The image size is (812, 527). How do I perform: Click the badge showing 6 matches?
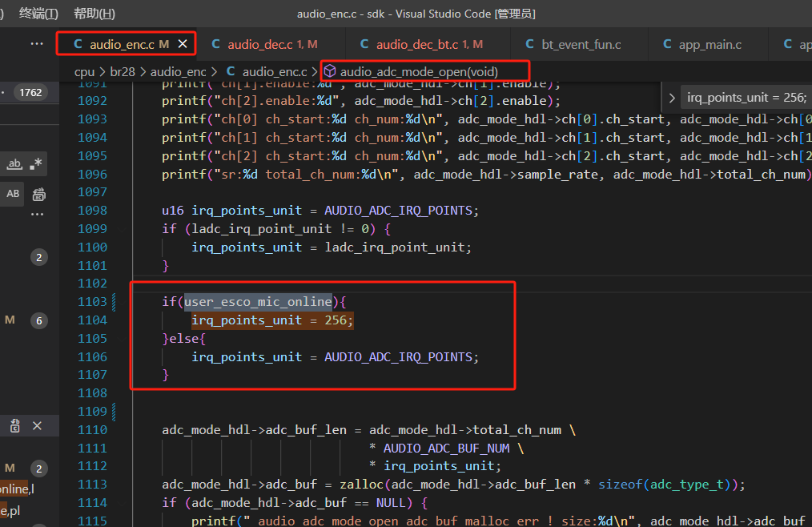(39, 320)
